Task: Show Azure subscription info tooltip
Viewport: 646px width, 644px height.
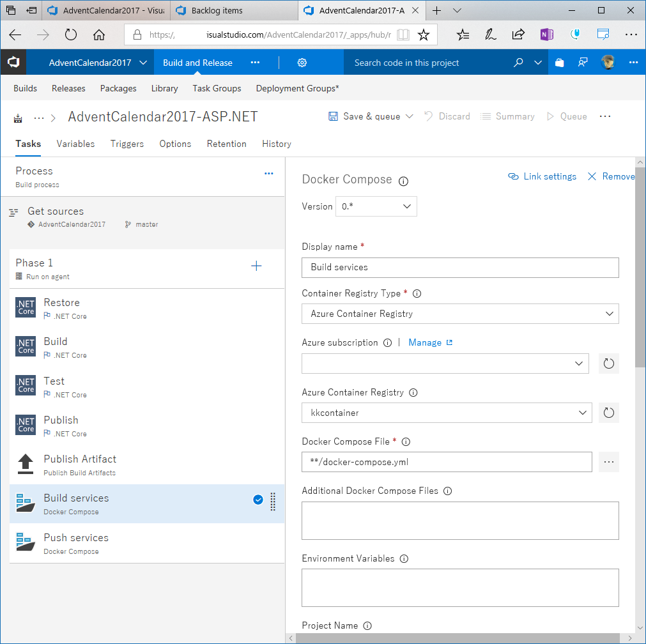Action: click(387, 343)
